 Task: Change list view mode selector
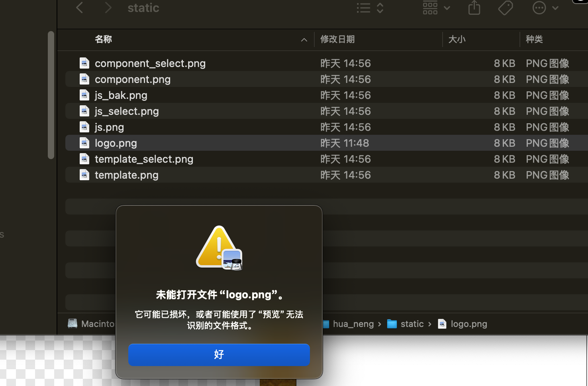[x=370, y=8]
